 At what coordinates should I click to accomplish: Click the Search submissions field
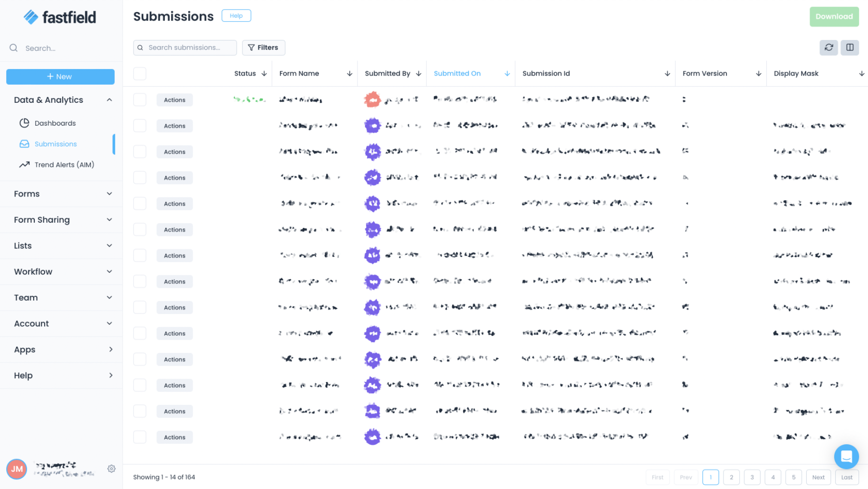pyautogui.click(x=189, y=48)
